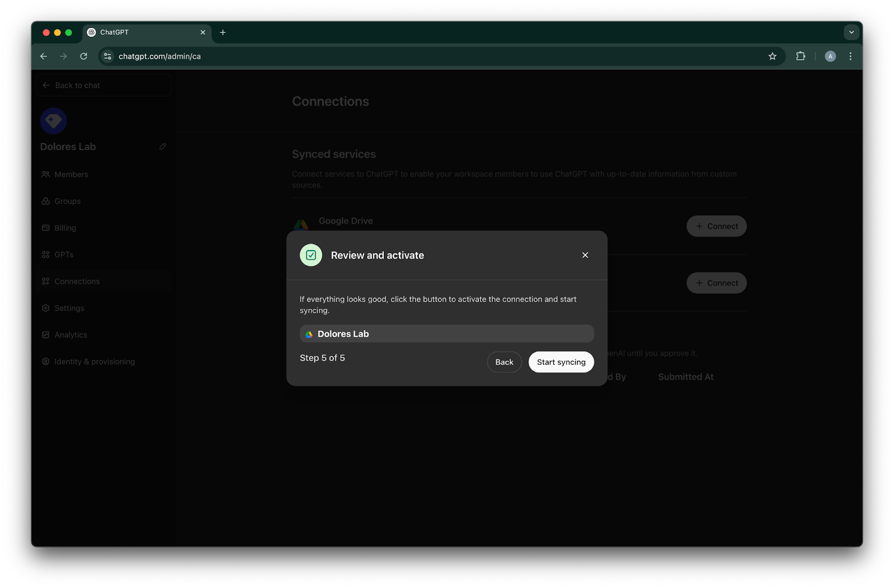Open the Connections section

point(103,281)
